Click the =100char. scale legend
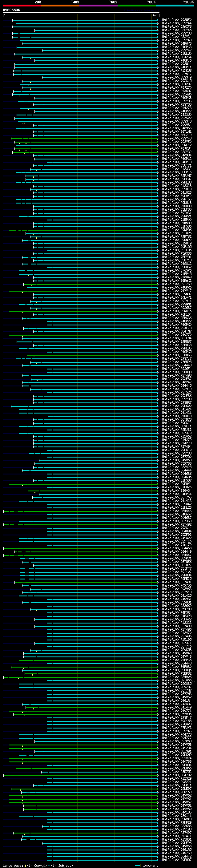Screen dimensions: 197x868 pyautogui.click(x=147, y=865)
